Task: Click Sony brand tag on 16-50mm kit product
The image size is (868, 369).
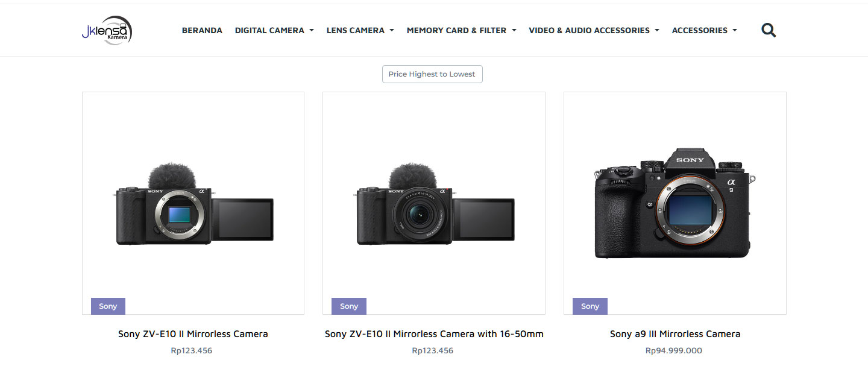Action: point(349,306)
